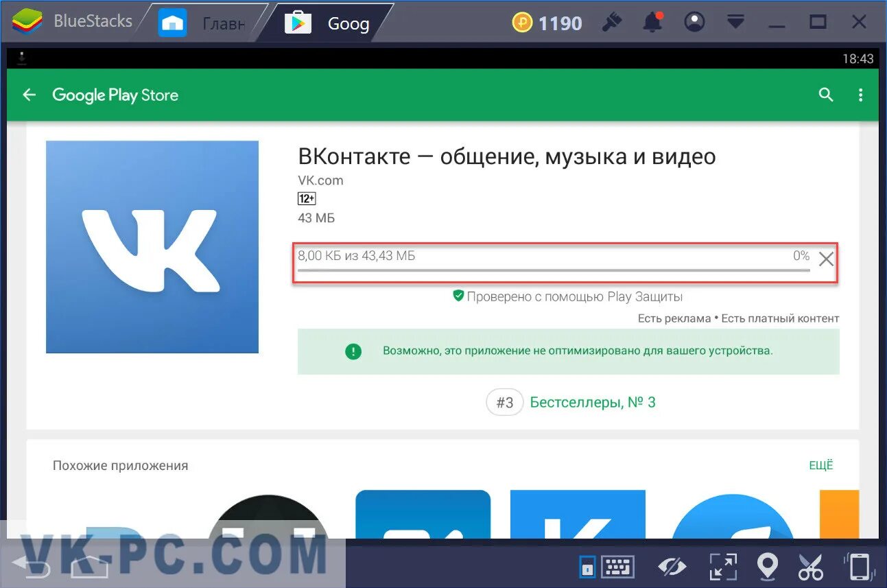887x588 pixels.
Task: Take a screenshot with scissors icon
Action: [810, 567]
